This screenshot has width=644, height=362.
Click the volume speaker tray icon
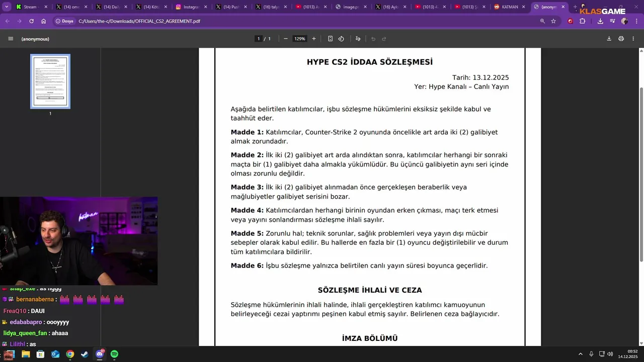point(610,354)
